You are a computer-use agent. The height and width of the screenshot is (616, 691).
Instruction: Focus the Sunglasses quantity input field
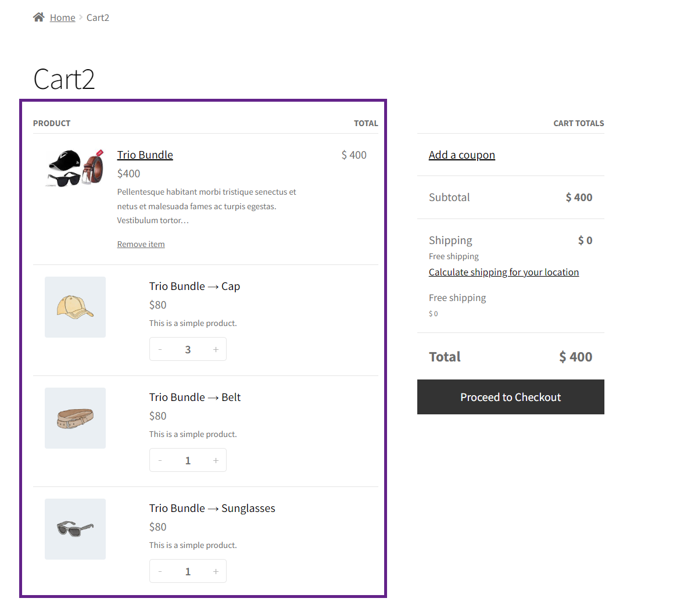coord(188,571)
